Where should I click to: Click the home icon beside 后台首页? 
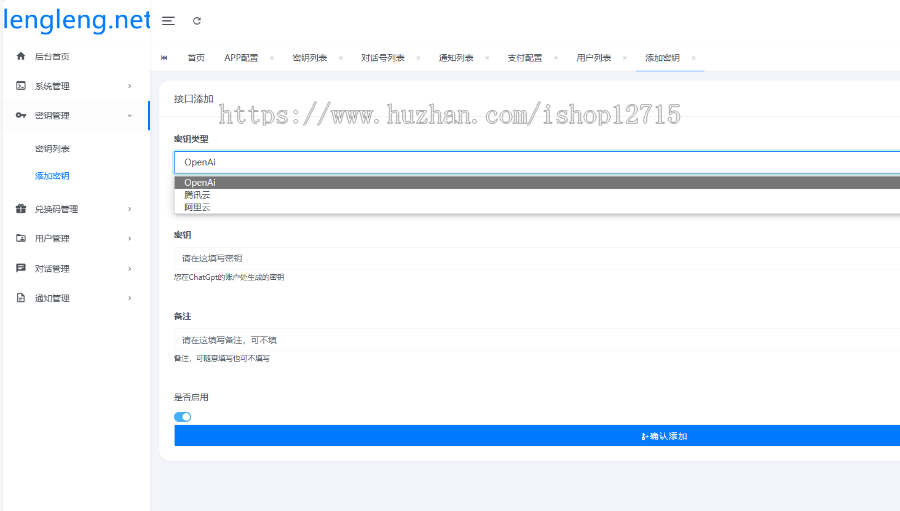coord(21,56)
